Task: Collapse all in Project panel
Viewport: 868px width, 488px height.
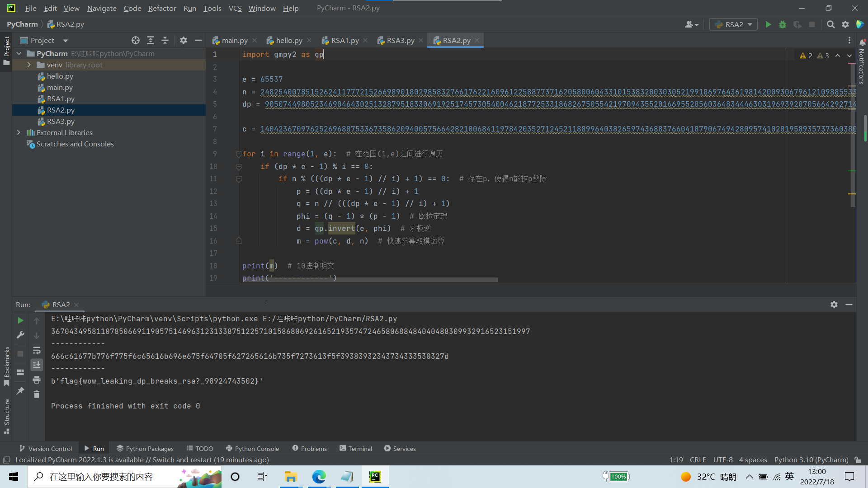Action: pyautogui.click(x=165, y=40)
